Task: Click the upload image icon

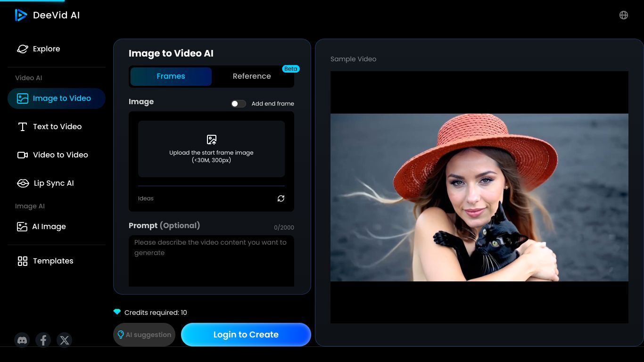Action: 212,140
